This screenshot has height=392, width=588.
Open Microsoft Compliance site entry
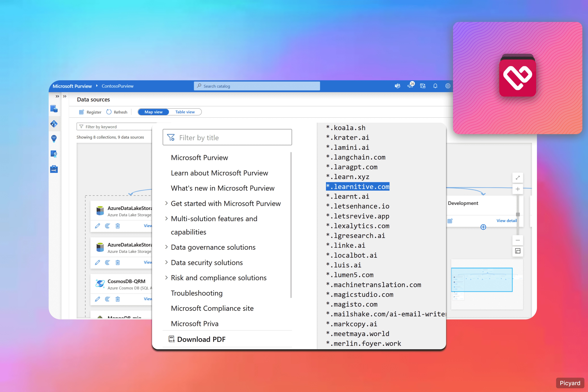(x=212, y=308)
